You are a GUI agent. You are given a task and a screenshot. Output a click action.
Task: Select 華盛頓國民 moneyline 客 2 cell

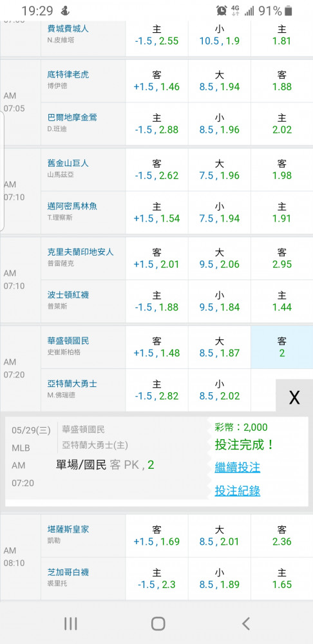tap(282, 347)
